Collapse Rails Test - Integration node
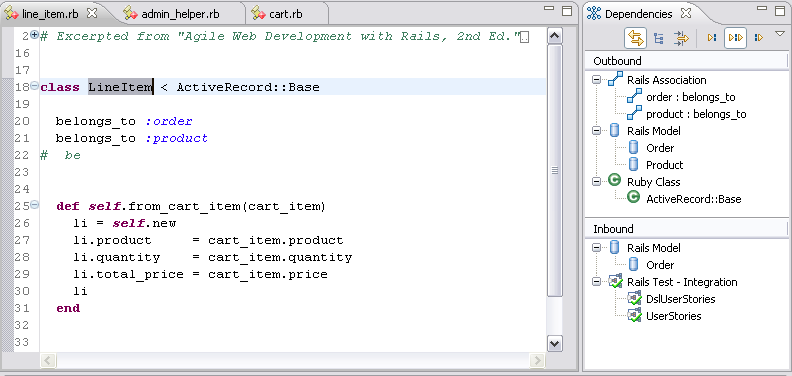The width and height of the screenshot is (792, 376). click(597, 281)
